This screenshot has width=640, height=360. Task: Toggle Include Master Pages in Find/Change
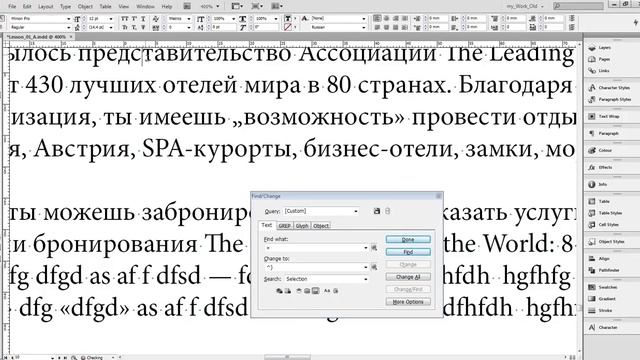click(307, 291)
